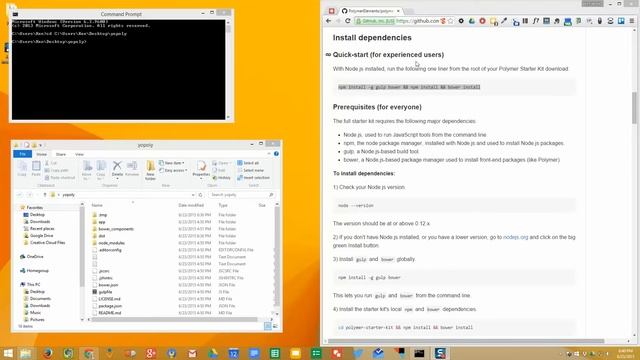This screenshot has width=640, height=360.
Task: Open Google Calendar from the taskbar
Action: tap(233, 353)
